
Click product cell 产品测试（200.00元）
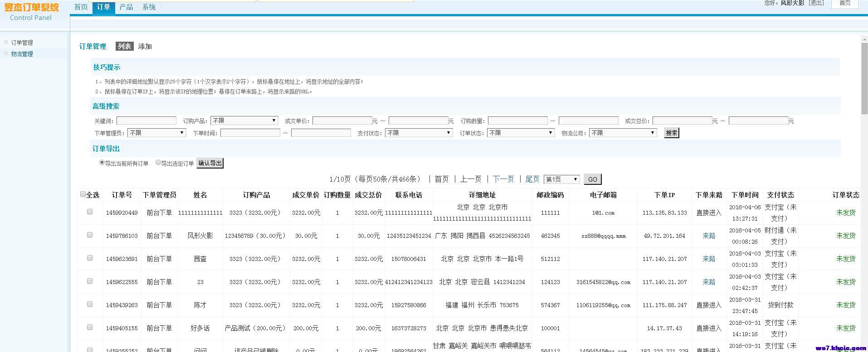[256, 328]
